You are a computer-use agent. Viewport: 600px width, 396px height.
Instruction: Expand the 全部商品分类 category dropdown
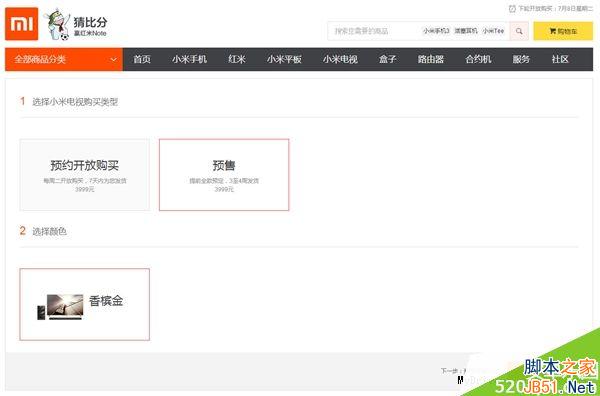(64, 59)
